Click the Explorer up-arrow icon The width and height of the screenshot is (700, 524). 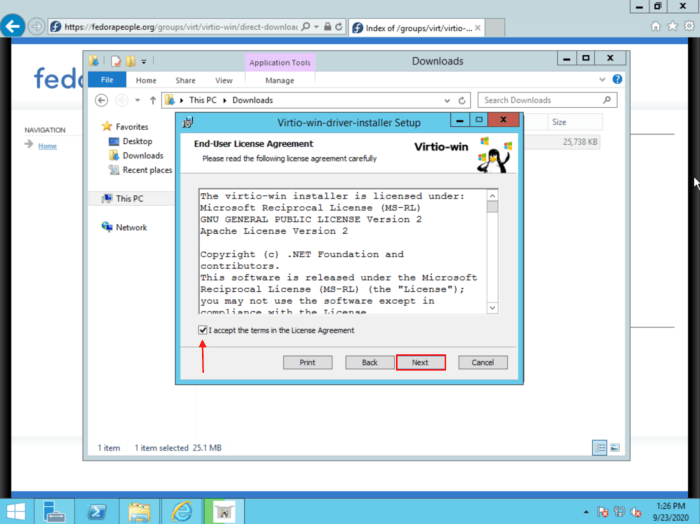152,100
